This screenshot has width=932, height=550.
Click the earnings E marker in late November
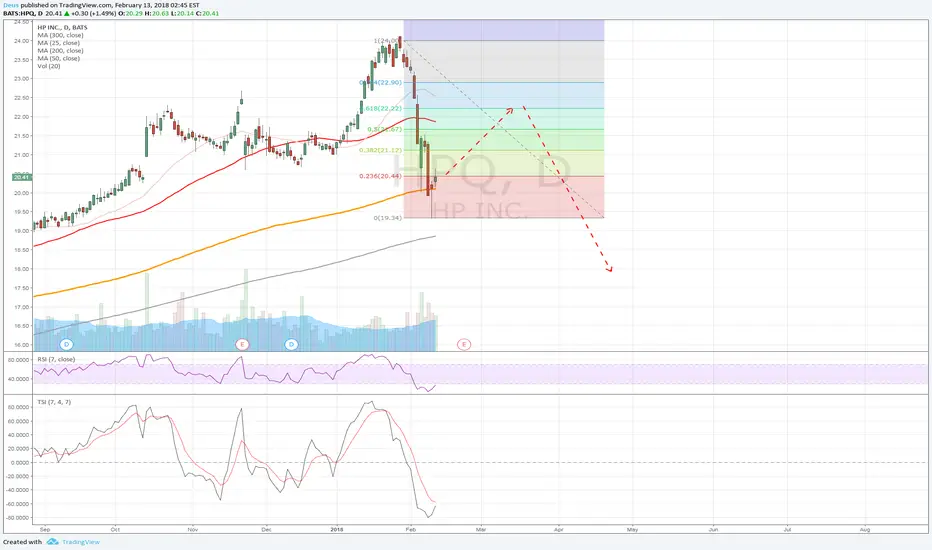pos(241,344)
